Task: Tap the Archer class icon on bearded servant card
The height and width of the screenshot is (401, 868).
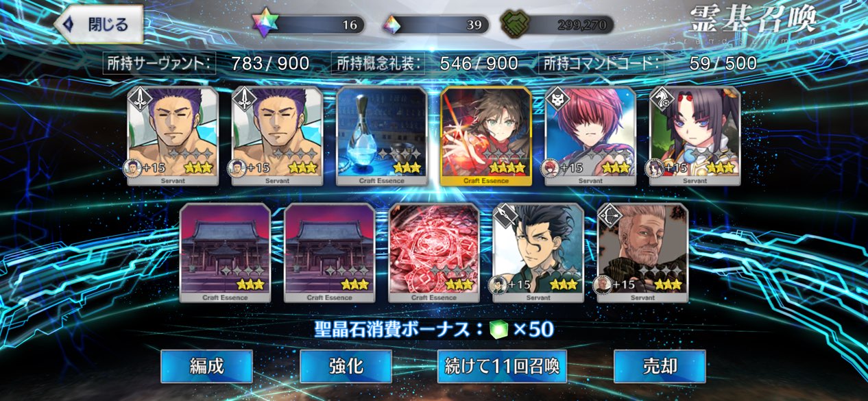Action: [610, 216]
